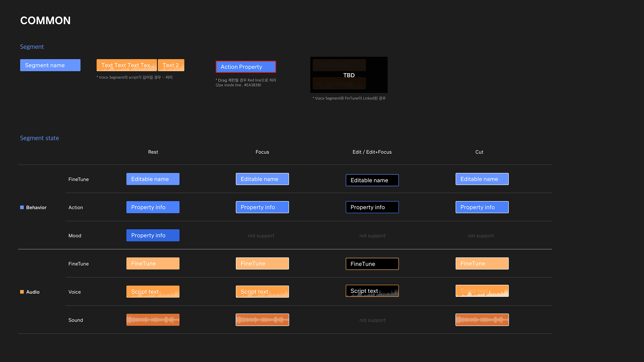Select the orange Text 2 segment

(x=171, y=65)
